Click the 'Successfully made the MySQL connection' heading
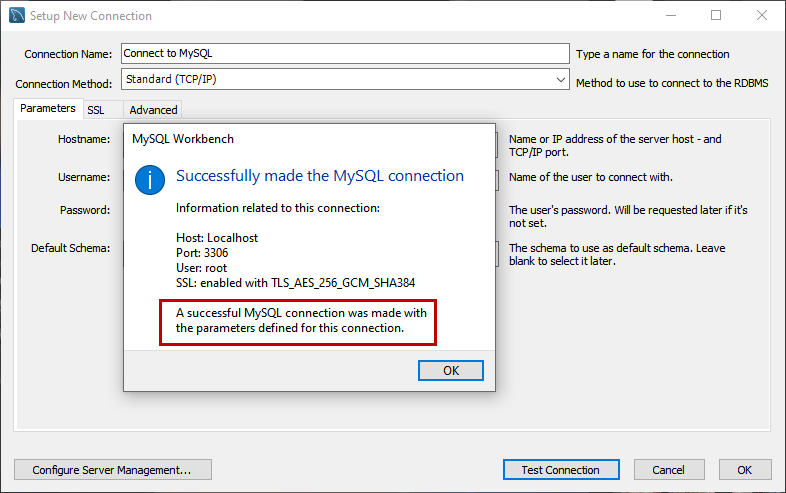Screen dimensions: 786x493 [x=320, y=176]
